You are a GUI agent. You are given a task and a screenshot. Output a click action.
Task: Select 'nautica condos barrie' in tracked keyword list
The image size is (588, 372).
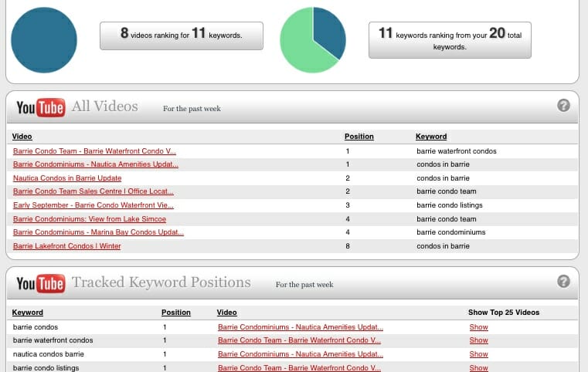pyautogui.click(x=49, y=354)
